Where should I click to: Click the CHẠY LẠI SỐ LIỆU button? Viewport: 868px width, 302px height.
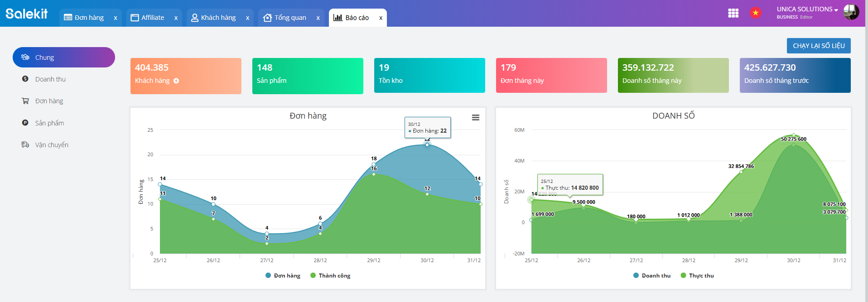click(x=818, y=46)
